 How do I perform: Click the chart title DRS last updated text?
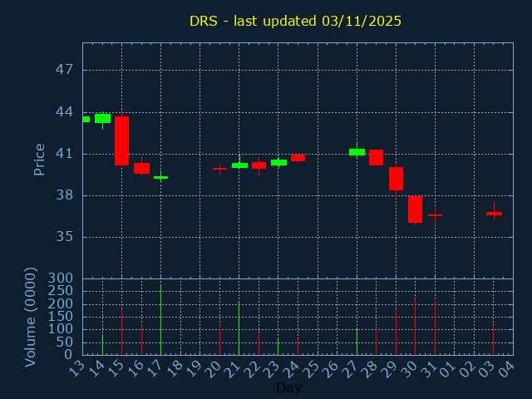295,21
